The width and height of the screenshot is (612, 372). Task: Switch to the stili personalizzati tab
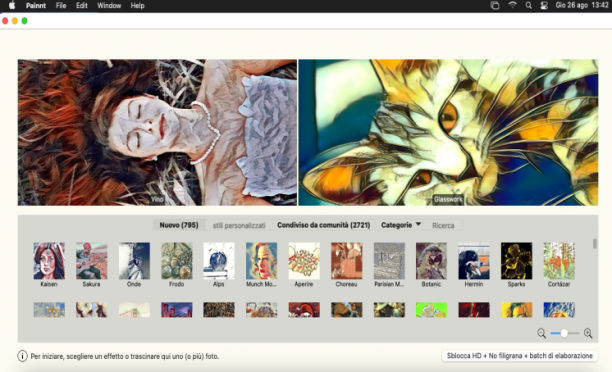pyautogui.click(x=239, y=225)
